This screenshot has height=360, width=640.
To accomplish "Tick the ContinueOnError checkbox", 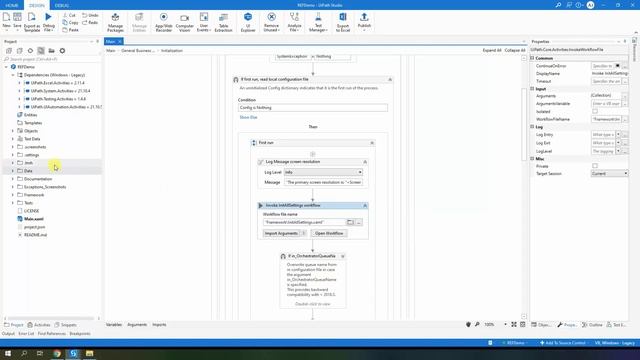I will pos(618,66).
